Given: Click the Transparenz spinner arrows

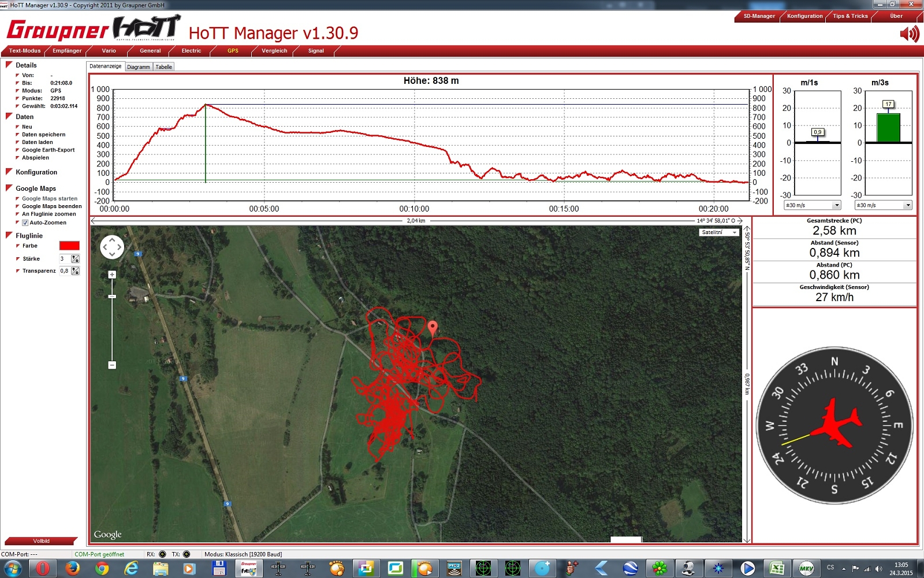Looking at the screenshot, I should tap(75, 271).
